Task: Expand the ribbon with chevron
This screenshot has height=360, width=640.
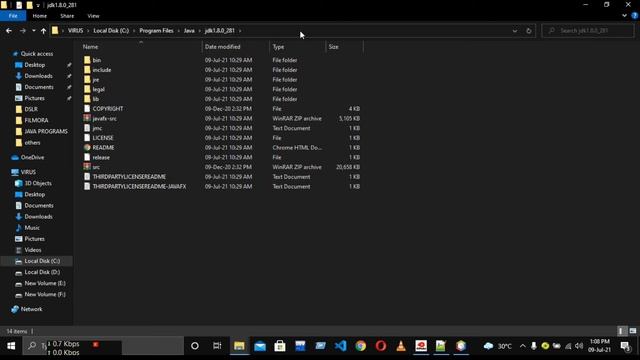Action: click(x=624, y=16)
